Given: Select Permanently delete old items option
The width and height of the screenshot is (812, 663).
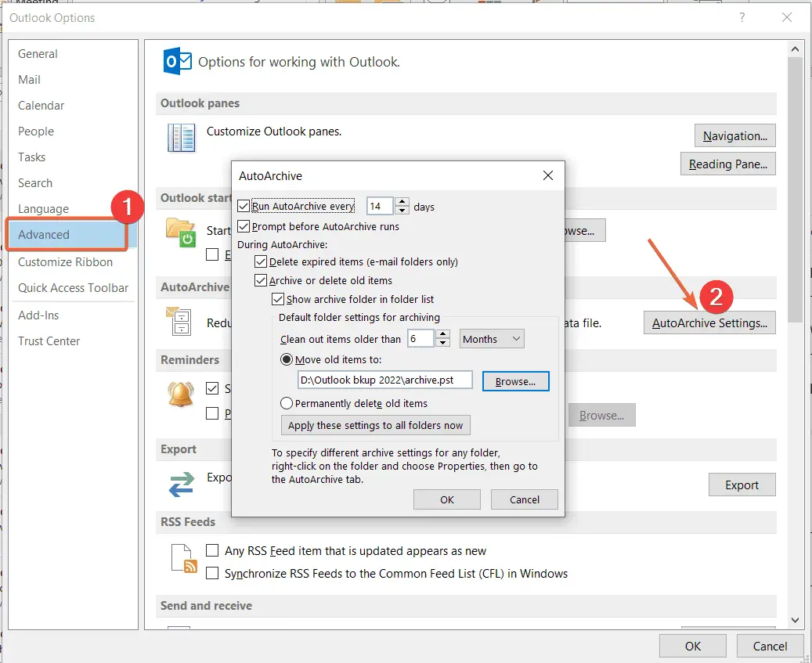Looking at the screenshot, I should click(287, 403).
